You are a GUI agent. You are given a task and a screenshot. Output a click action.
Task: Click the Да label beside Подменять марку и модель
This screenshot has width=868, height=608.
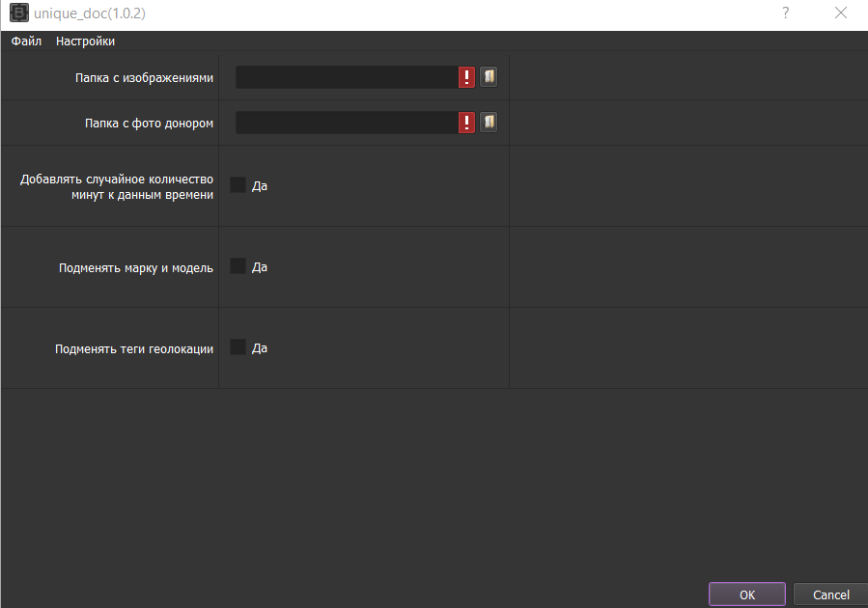260,267
